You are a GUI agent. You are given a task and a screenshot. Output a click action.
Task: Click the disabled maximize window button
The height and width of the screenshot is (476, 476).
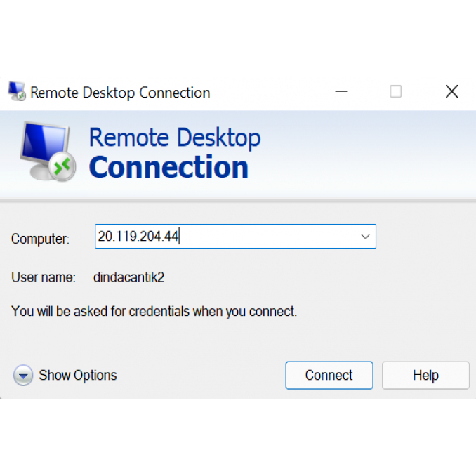[x=395, y=91]
